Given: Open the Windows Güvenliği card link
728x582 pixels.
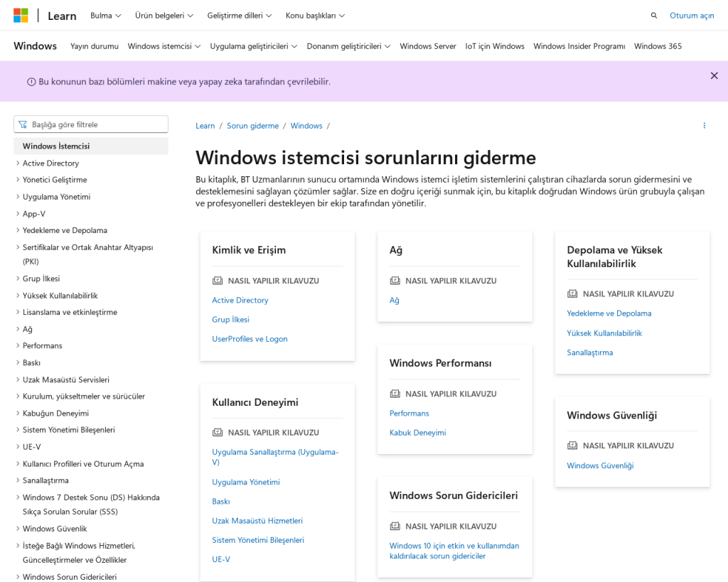Looking at the screenshot, I should 600,465.
